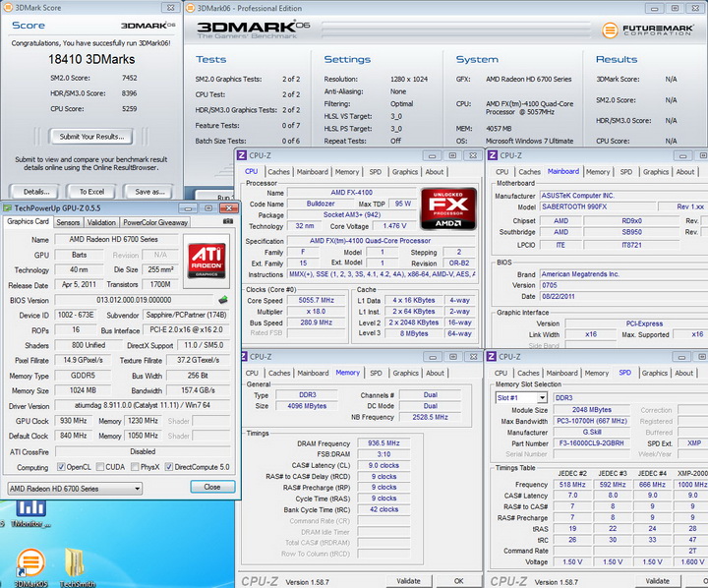Viewport: 708px width, 588px height.
Task: Toggle the OpenCL checkbox in GPU-Z
Action: [61, 467]
